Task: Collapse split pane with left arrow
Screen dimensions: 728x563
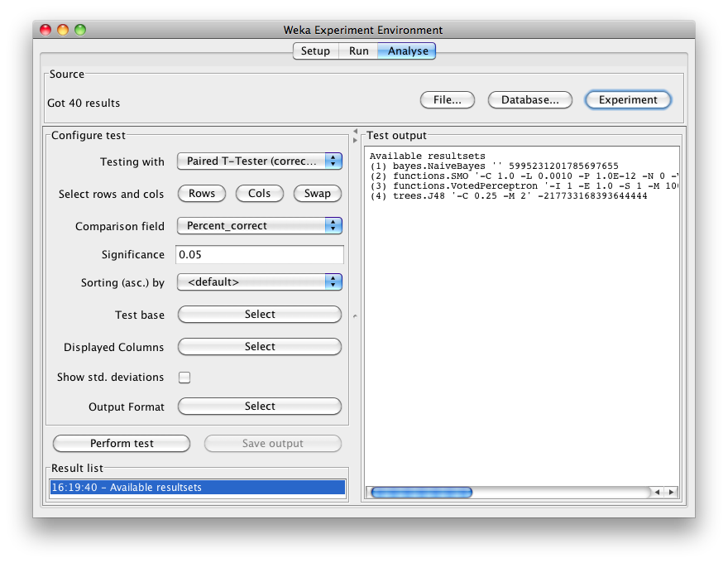Action: [355, 132]
